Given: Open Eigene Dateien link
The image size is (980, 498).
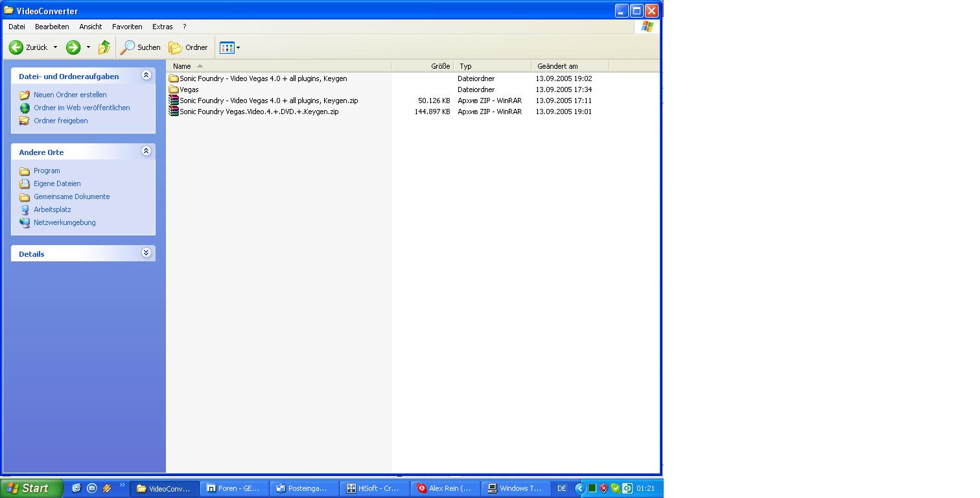Looking at the screenshot, I should pyautogui.click(x=57, y=184).
